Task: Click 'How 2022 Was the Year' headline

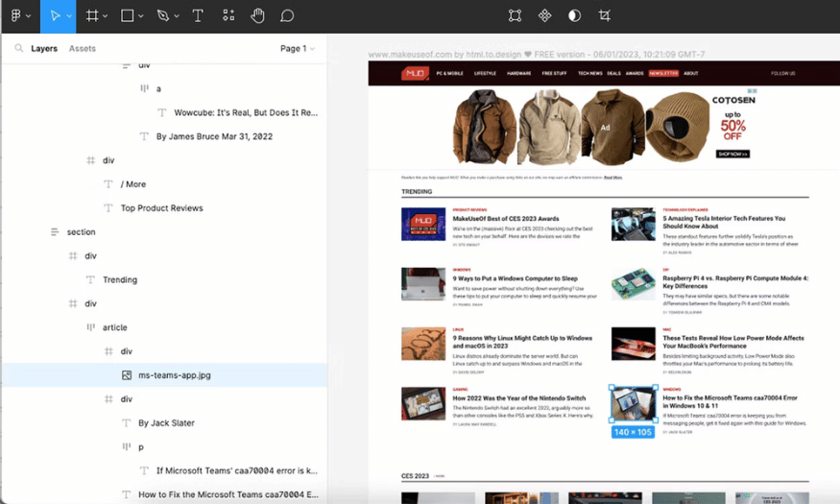Action: click(x=519, y=398)
